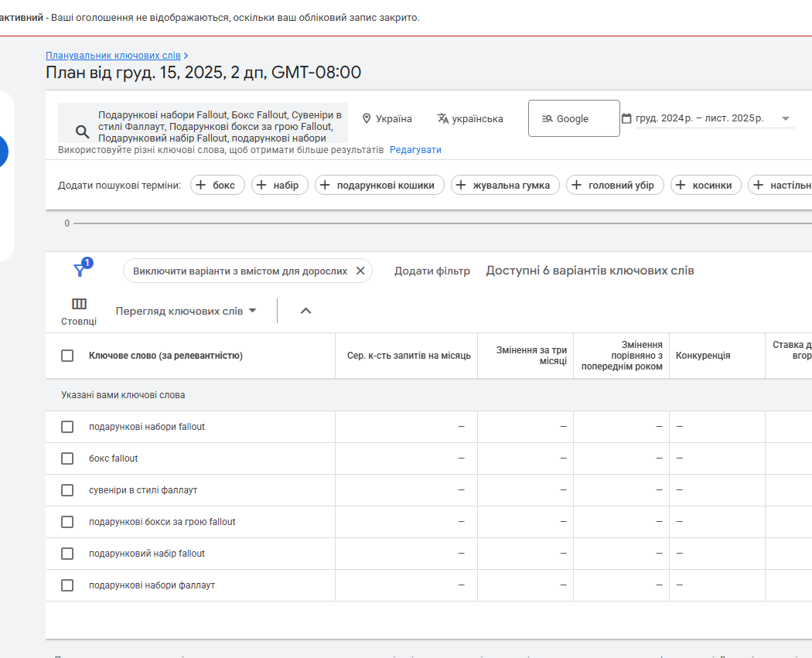This screenshot has height=658, width=812.
Task: Check the бокс fallout row
Action: click(67, 459)
